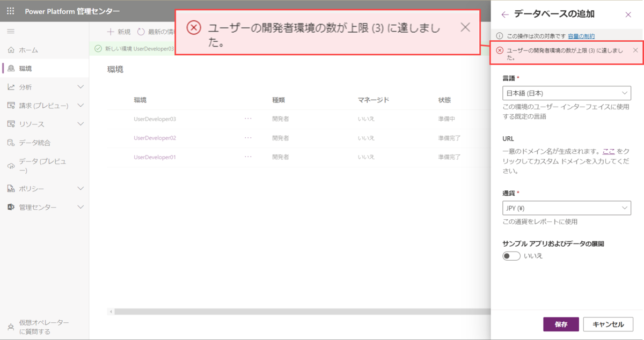Open the UserDeveloper02 environment link
This screenshot has height=340, width=644.
click(155, 138)
